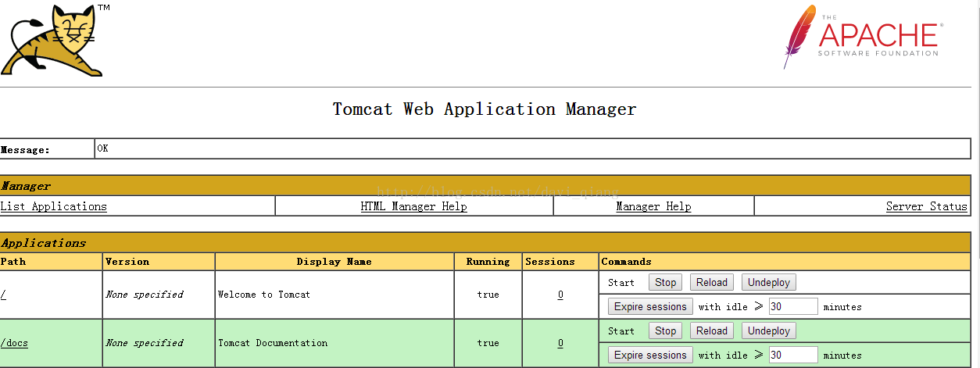
Task: Expire sessions for the root application
Action: coord(650,307)
